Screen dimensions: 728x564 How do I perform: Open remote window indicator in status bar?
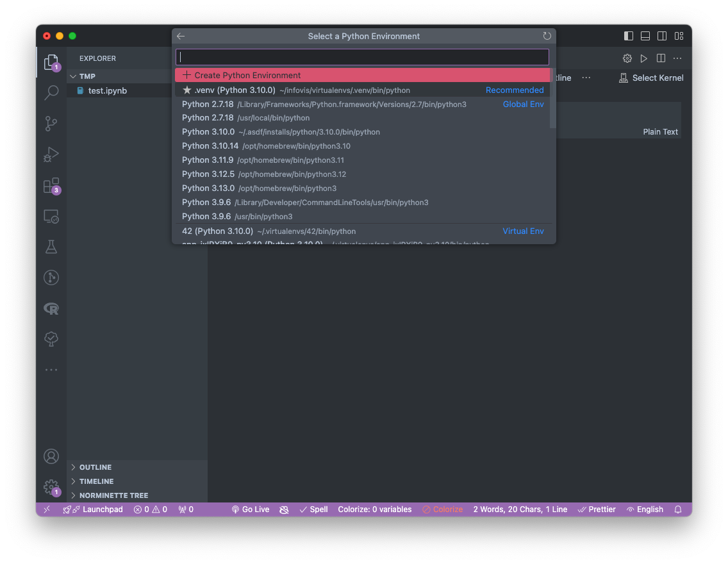pos(47,510)
